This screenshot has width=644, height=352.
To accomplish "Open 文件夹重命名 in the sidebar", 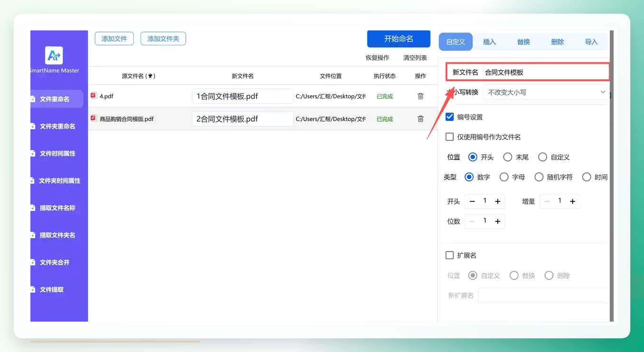I will [x=57, y=126].
